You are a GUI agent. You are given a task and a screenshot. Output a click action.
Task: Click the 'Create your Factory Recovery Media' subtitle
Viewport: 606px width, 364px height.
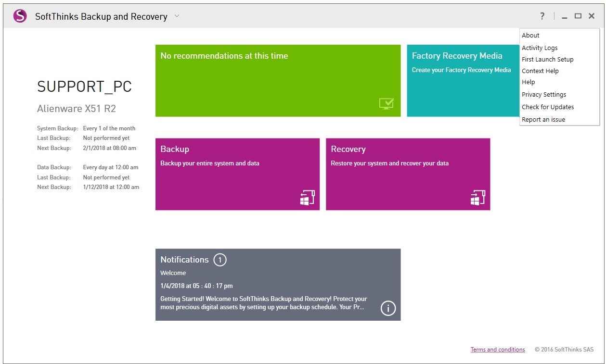pyautogui.click(x=462, y=70)
